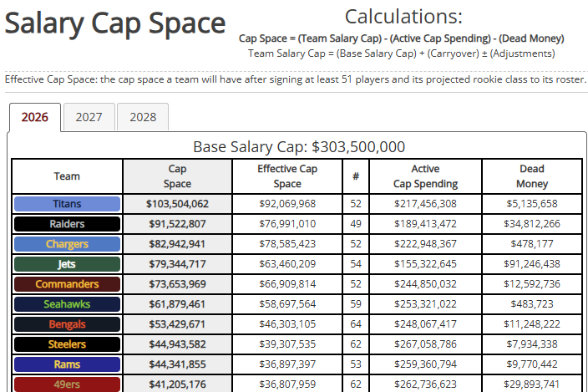Switch to the 2026 tab

point(35,117)
